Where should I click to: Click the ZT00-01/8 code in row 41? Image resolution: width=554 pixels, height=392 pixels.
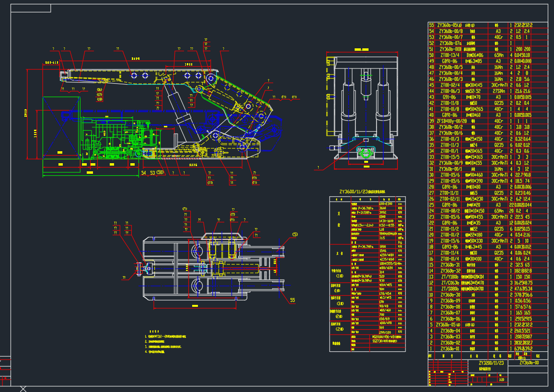click(x=450, y=110)
